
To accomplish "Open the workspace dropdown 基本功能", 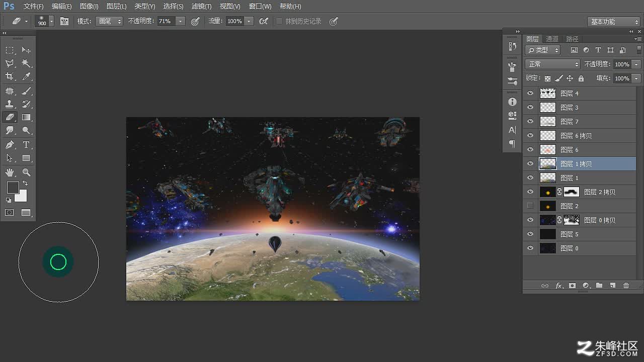I will 613,22.
